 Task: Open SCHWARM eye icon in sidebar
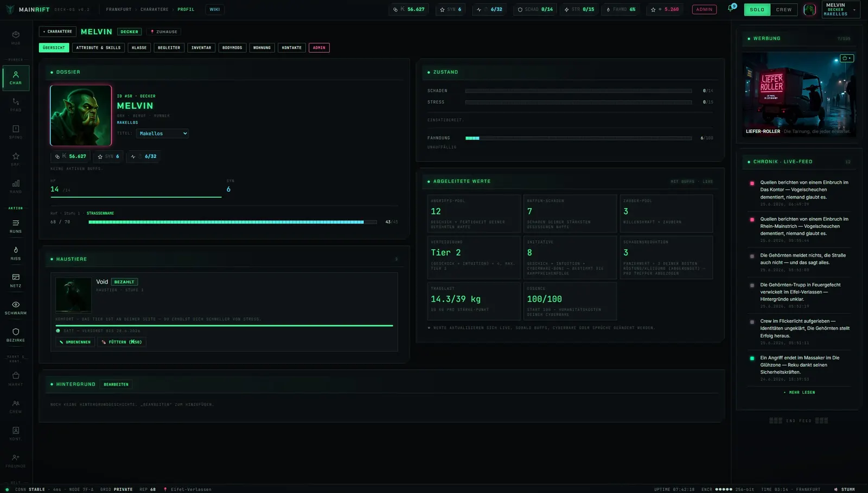tap(16, 308)
